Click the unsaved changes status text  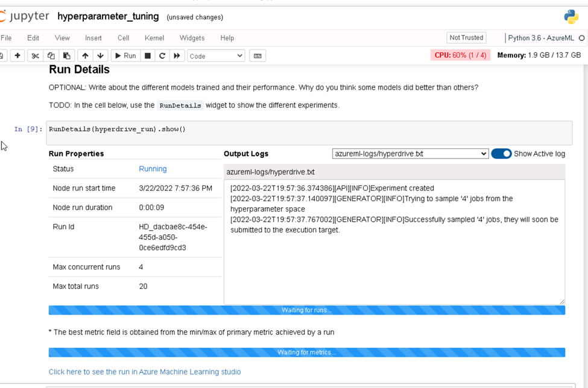tap(195, 17)
